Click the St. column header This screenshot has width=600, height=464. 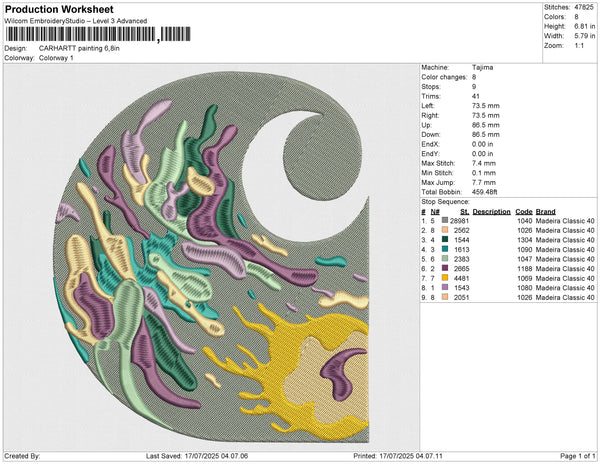[x=464, y=212]
